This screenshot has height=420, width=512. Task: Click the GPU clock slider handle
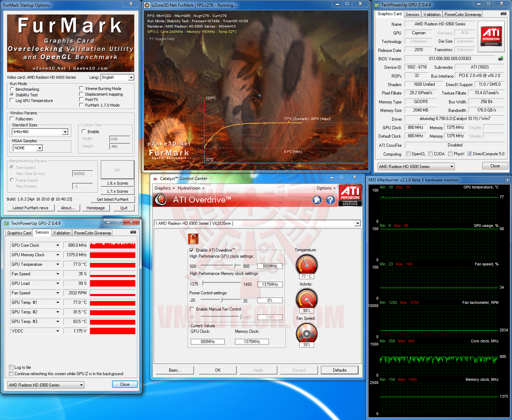click(x=235, y=265)
